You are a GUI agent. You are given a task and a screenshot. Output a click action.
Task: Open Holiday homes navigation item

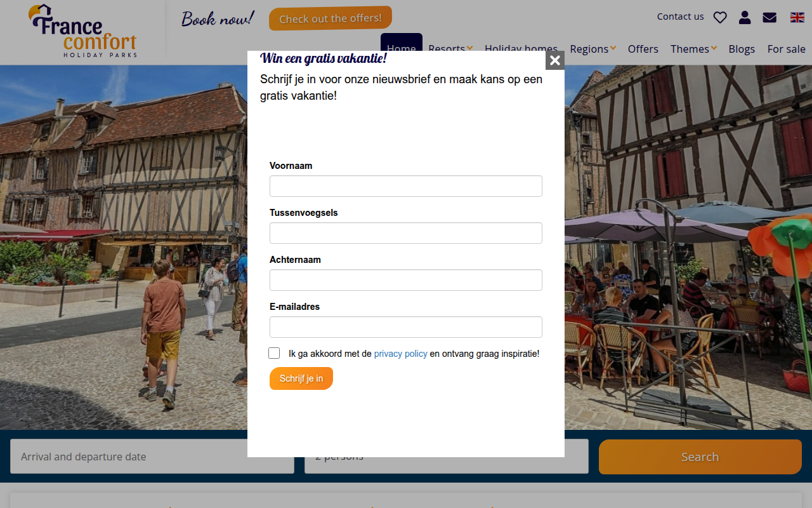point(521,48)
